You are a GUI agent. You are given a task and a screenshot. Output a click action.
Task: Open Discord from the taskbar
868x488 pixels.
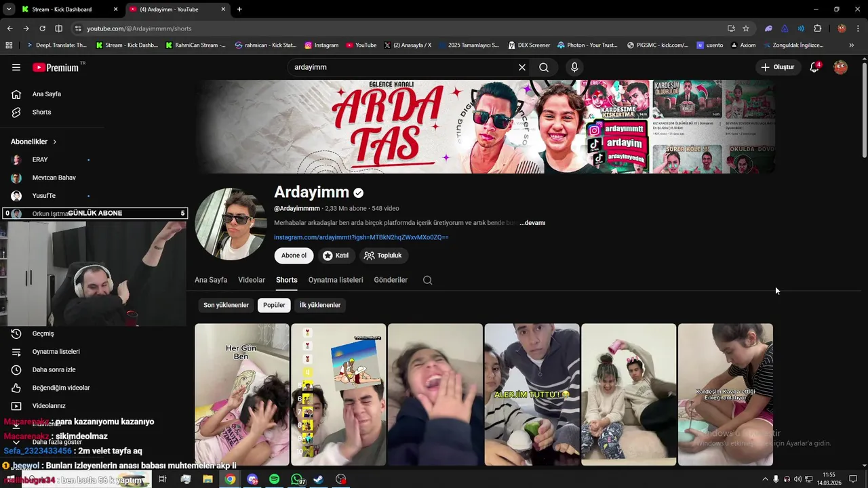(252, 479)
